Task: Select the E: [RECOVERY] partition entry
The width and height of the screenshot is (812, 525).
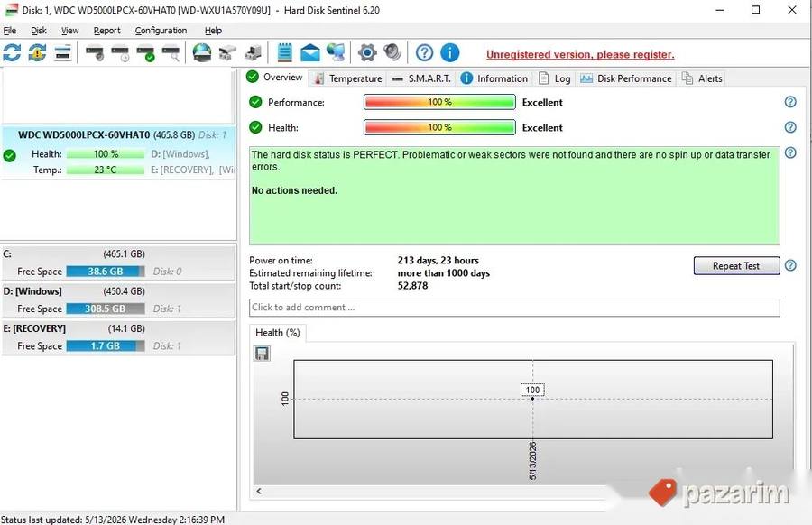Action: (118, 337)
